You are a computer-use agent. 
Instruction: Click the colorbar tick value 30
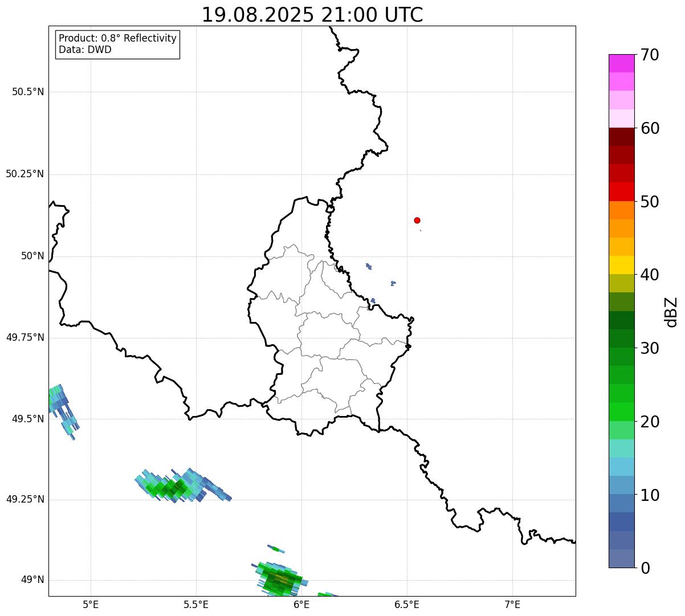point(650,348)
